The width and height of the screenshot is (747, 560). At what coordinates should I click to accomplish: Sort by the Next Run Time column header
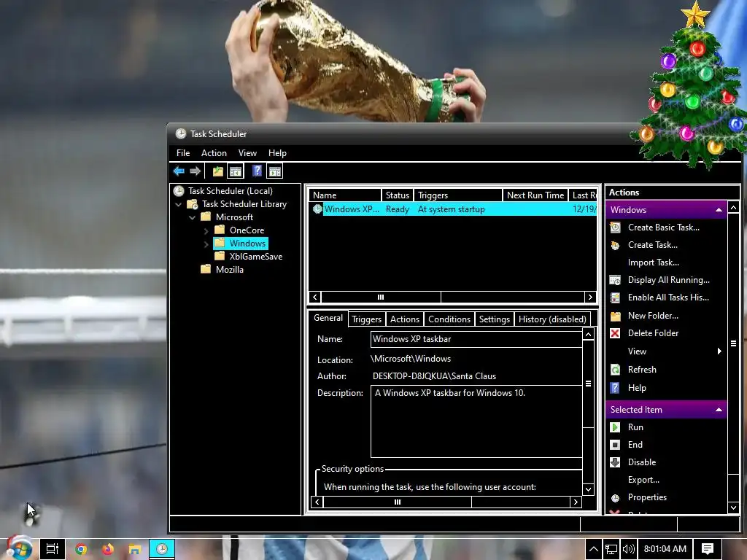pyautogui.click(x=535, y=195)
